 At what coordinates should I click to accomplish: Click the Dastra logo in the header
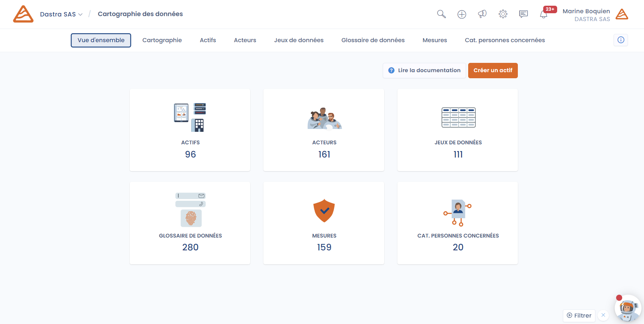pyautogui.click(x=23, y=14)
